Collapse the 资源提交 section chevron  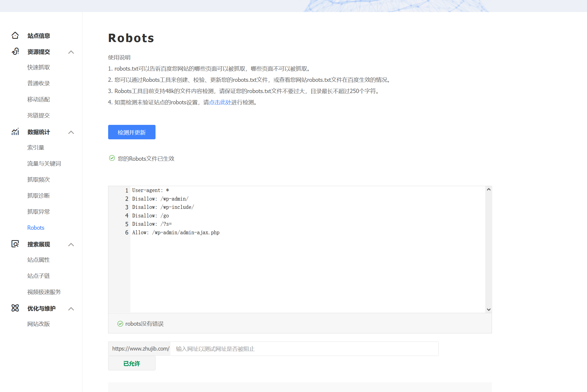pyautogui.click(x=71, y=52)
